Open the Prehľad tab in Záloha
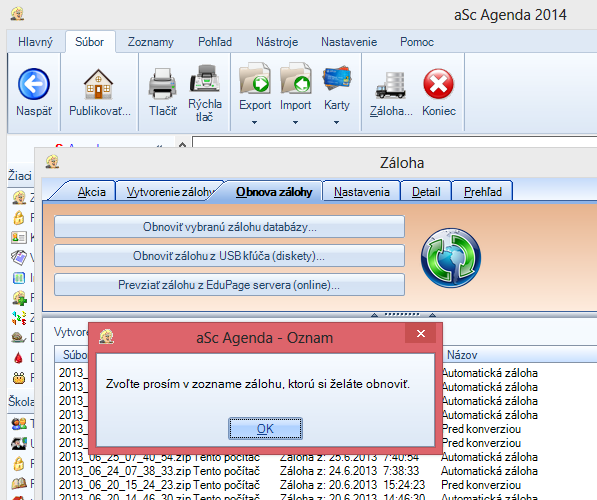 [483, 192]
